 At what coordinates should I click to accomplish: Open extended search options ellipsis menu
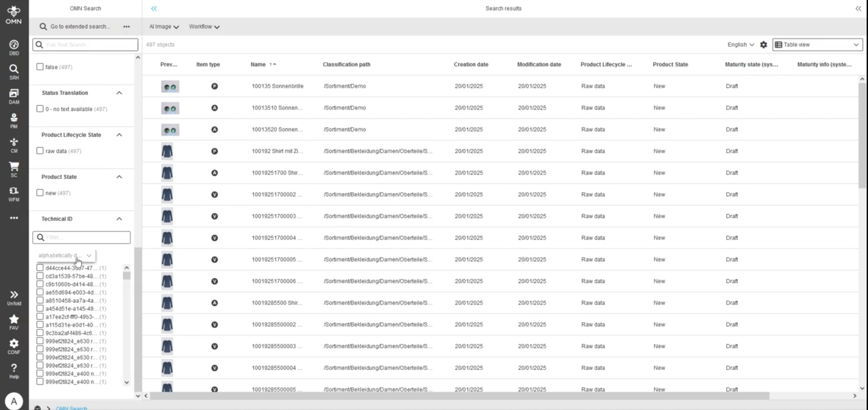pyautogui.click(x=127, y=27)
